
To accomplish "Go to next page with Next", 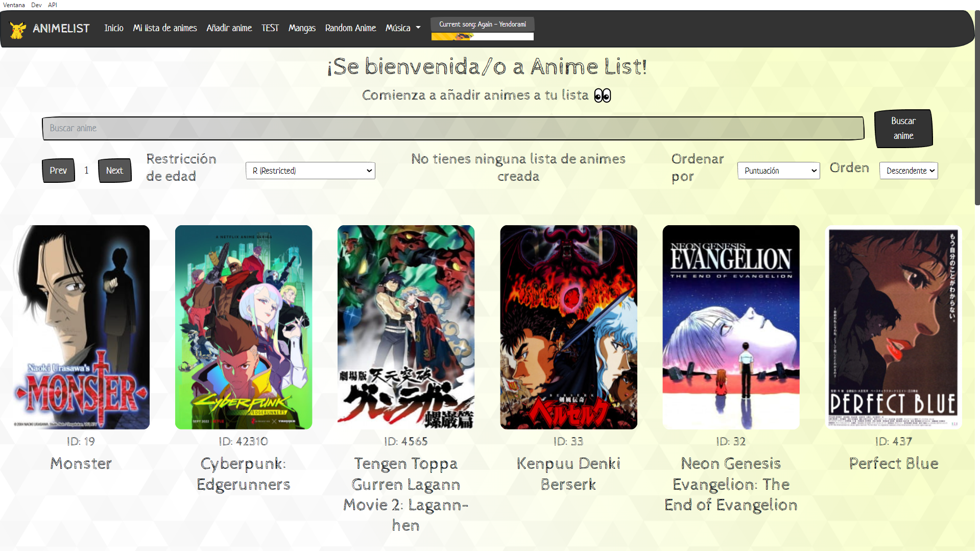I will coord(114,171).
